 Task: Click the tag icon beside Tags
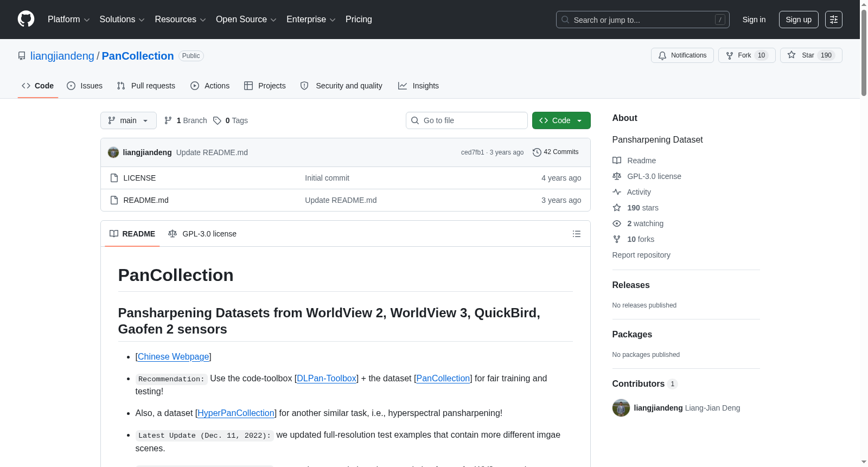(217, 120)
